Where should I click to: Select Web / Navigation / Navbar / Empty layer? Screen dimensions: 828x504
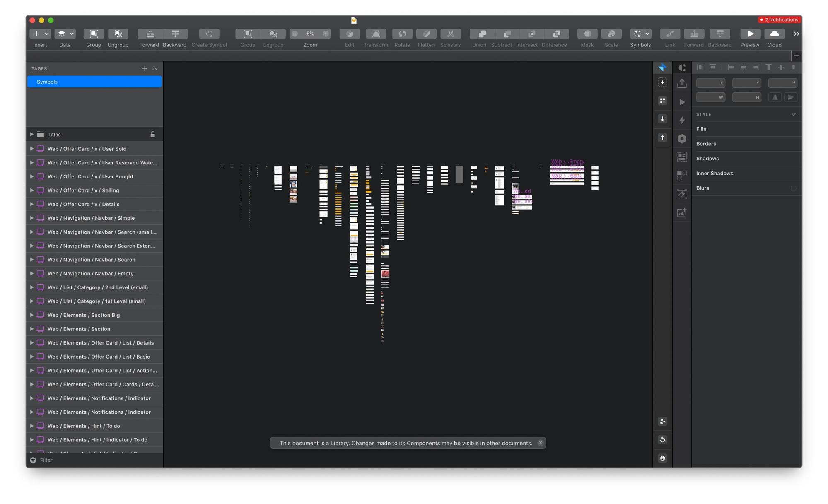tap(90, 274)
